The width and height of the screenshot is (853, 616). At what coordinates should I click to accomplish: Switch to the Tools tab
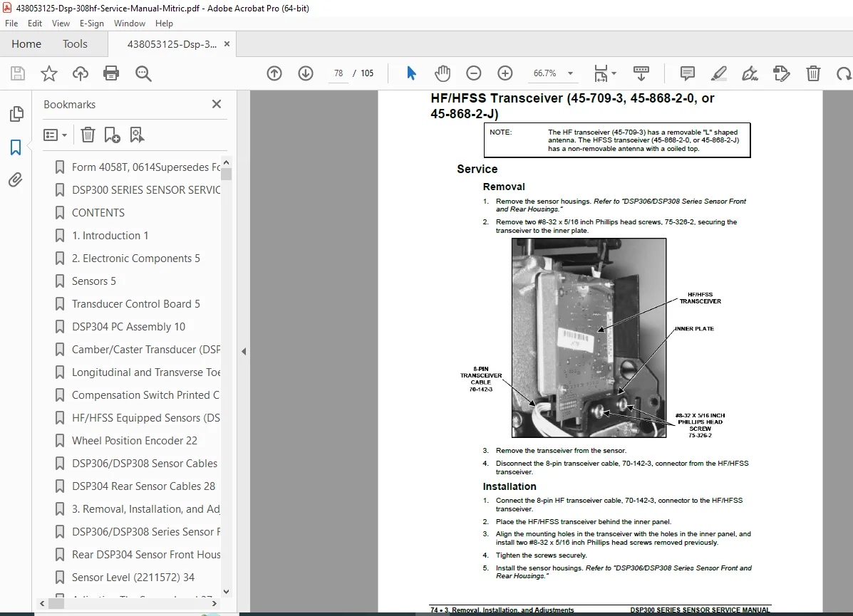[x=75, y=44]
